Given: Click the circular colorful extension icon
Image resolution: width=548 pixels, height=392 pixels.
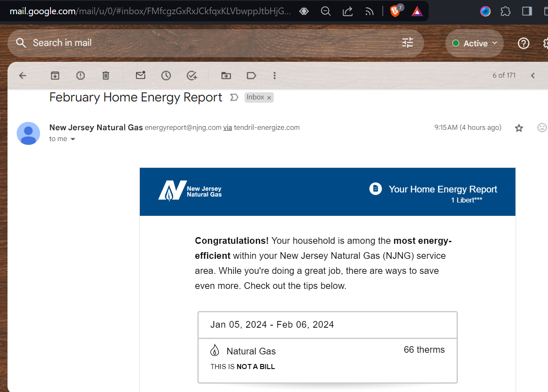Looking at the screenshot, I should pos(485,11).
